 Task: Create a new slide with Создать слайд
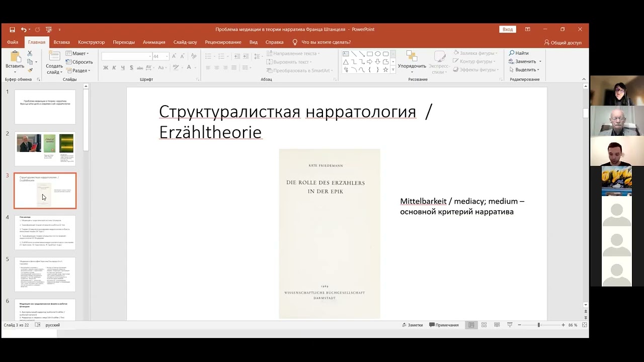[x=54, y=62]
